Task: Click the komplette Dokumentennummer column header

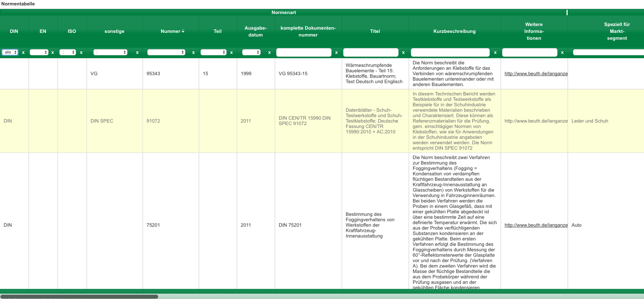Action: click(x=308, y=31)
